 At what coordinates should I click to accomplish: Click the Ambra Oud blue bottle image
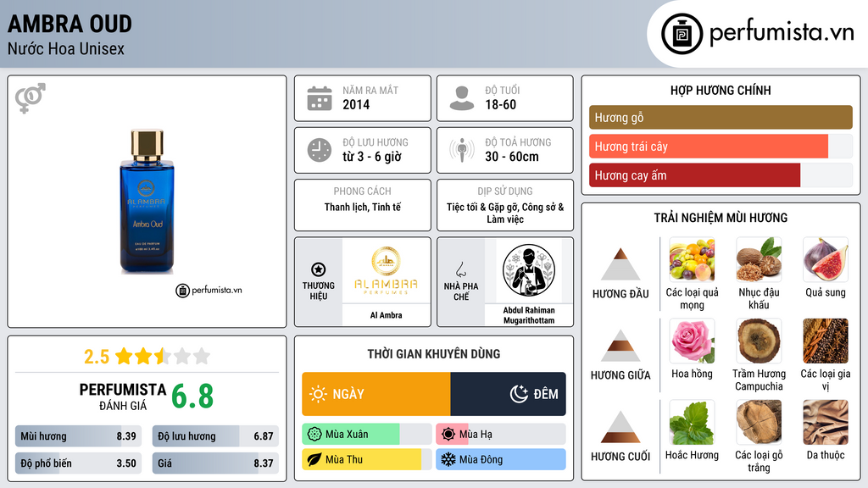click(147, 202)
